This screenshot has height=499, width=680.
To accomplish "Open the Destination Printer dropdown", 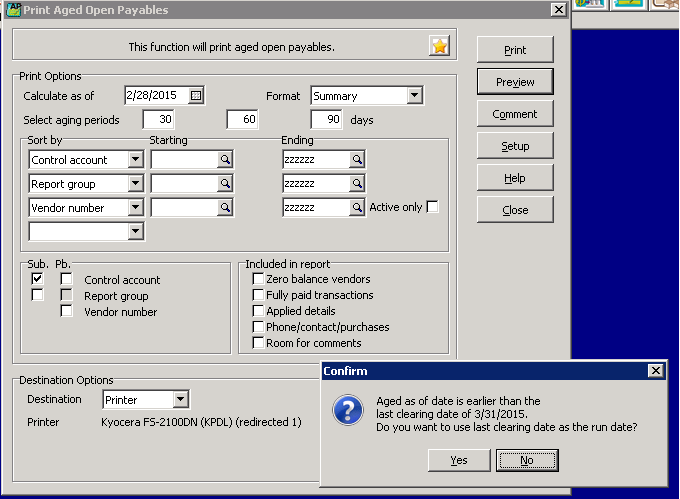I will click(x=180, y=400).
